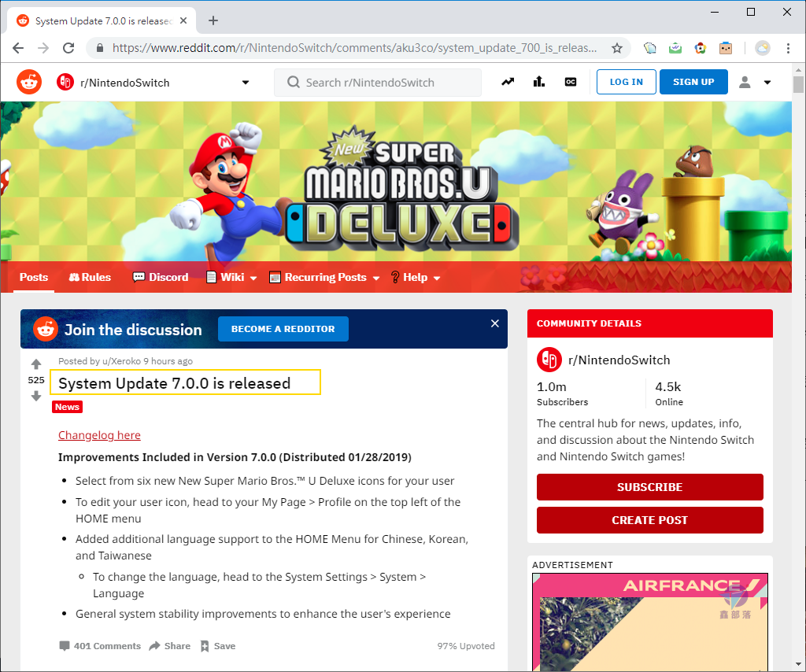Expand the Help dropdown menu

[416, 278]
